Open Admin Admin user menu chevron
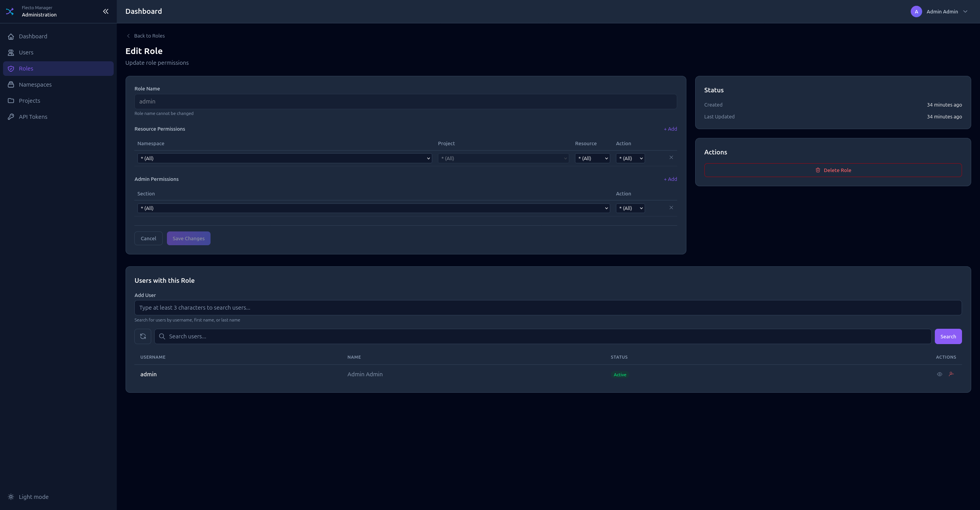Screen dimensions: 980x510 pyautogui.click(x=965, y=11)
